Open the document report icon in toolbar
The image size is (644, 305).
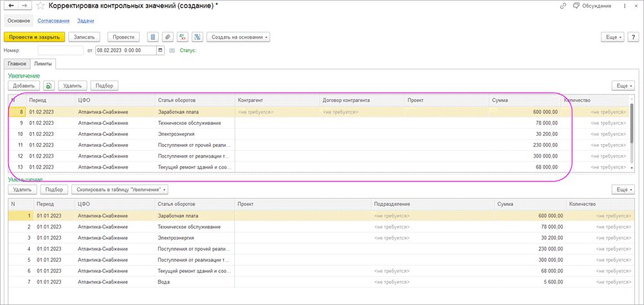pyautogui.click(x=152, y=37)
